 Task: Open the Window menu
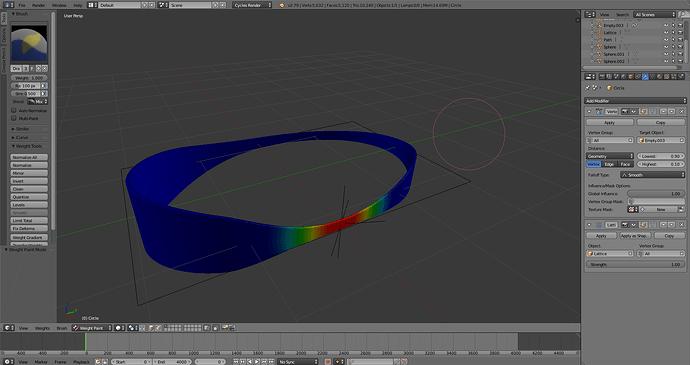pyautogui.click(x=59, y=5)
